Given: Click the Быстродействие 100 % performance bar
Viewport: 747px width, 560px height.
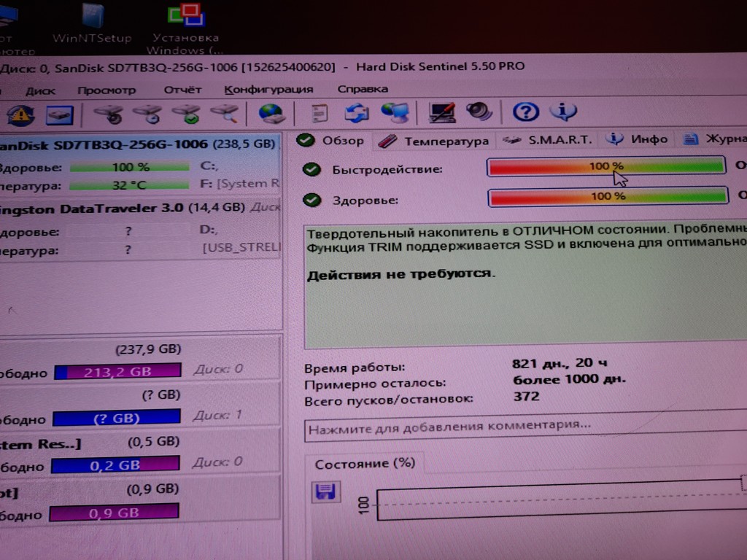Looking at the screenshot, I should point(606,166).
